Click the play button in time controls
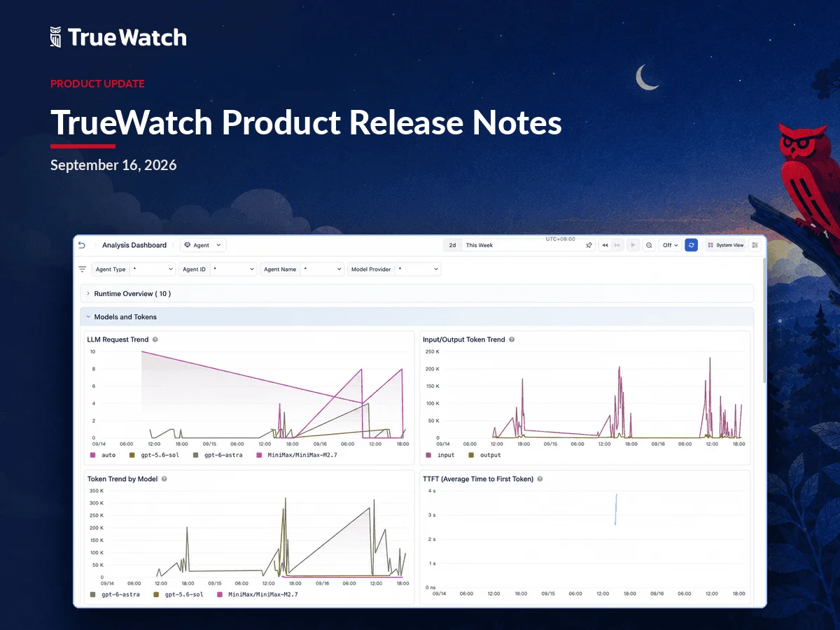This screenshot has width=840, height=630. click(633, 245)
